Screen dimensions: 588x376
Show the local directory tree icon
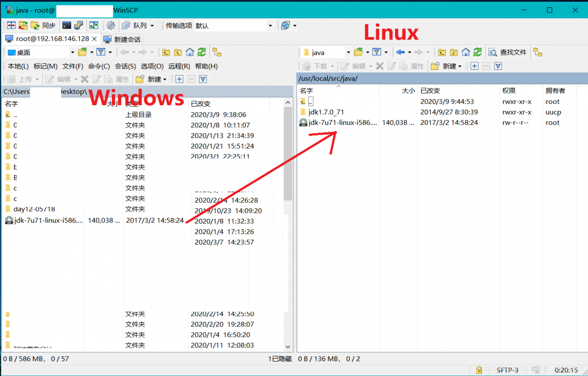pyautogui.click(x=217, y=52)
